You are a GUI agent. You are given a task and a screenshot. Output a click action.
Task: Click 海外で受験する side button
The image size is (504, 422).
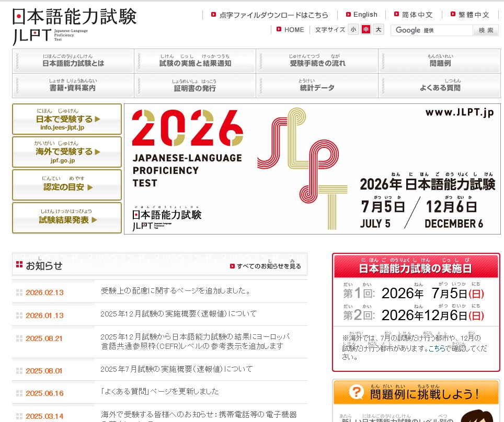67,152
